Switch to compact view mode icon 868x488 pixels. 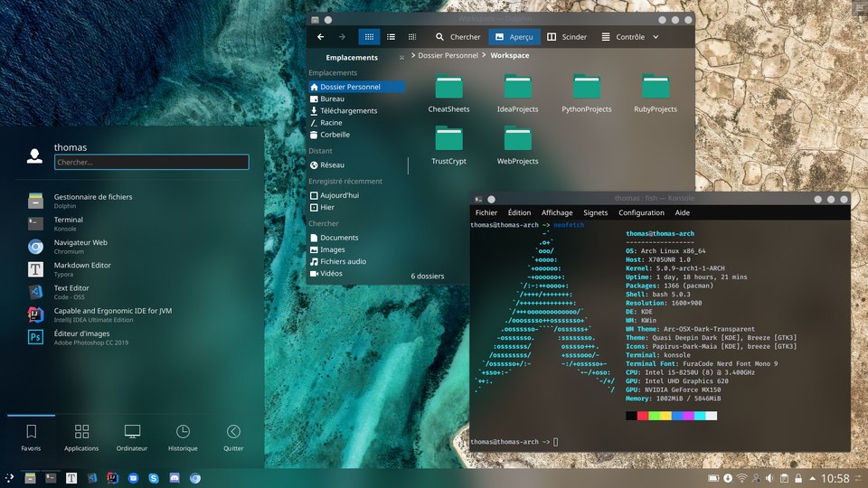412,36
